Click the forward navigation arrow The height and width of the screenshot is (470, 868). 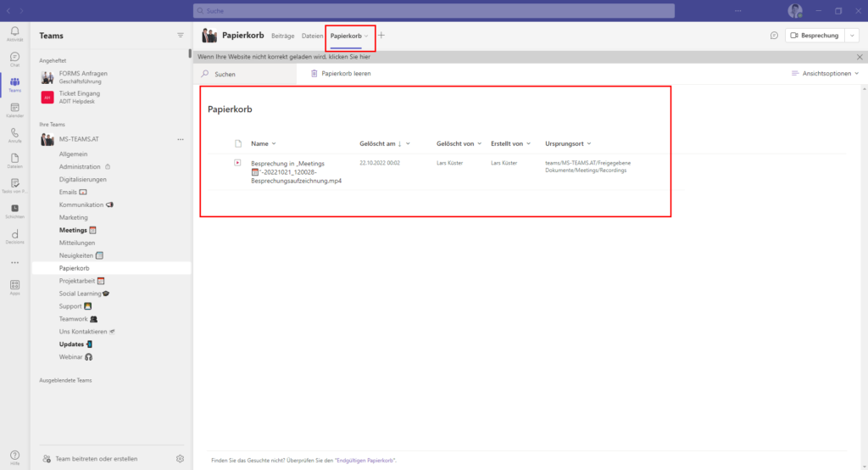coord(21,10)
